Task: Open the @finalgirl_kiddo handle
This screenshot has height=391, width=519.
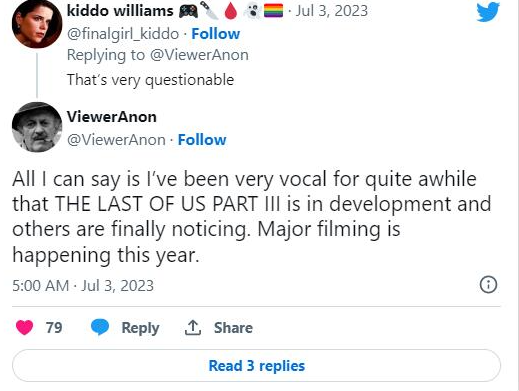Action: [x=123, y=34]
